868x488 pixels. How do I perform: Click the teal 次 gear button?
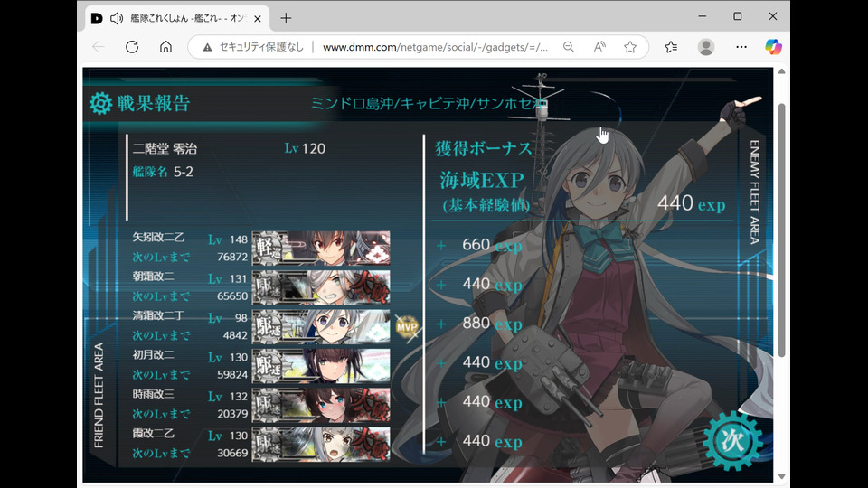pyautogui.click(x=732, y=440)
